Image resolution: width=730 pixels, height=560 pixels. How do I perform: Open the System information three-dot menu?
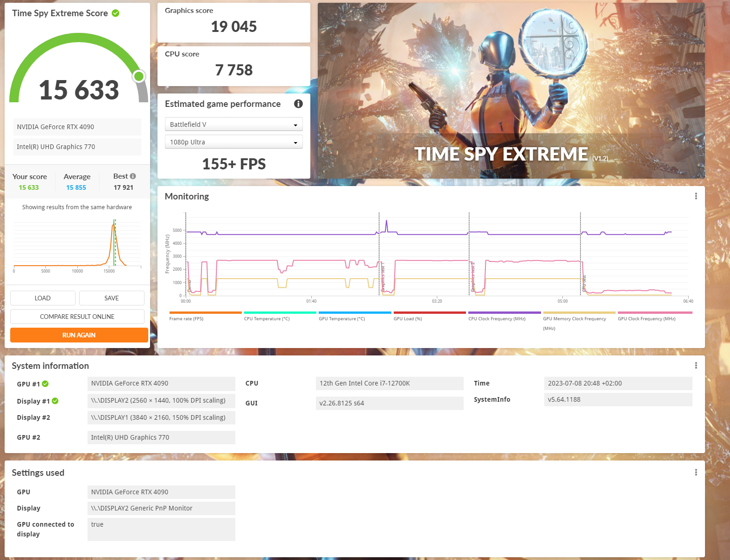[696, 366]
